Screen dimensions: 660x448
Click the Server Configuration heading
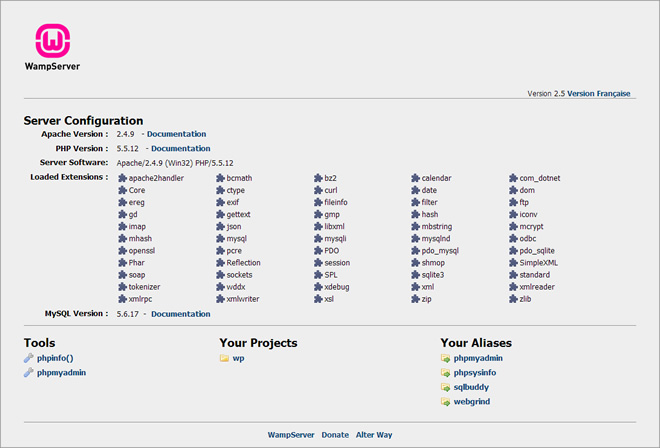83,121
